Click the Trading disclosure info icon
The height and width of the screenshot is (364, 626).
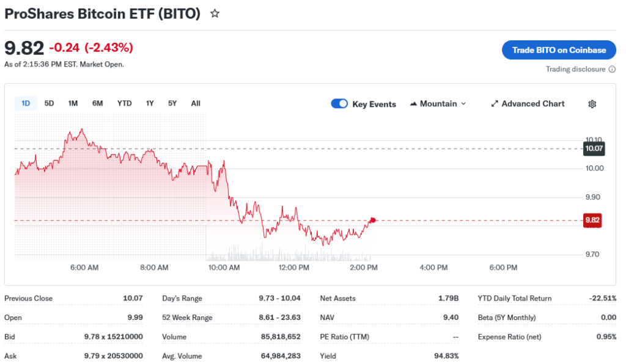pyautogui.click(x=612, y=70)
